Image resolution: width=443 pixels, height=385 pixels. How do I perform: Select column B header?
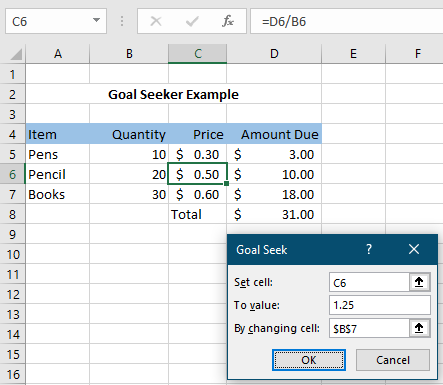pos(129,54)
